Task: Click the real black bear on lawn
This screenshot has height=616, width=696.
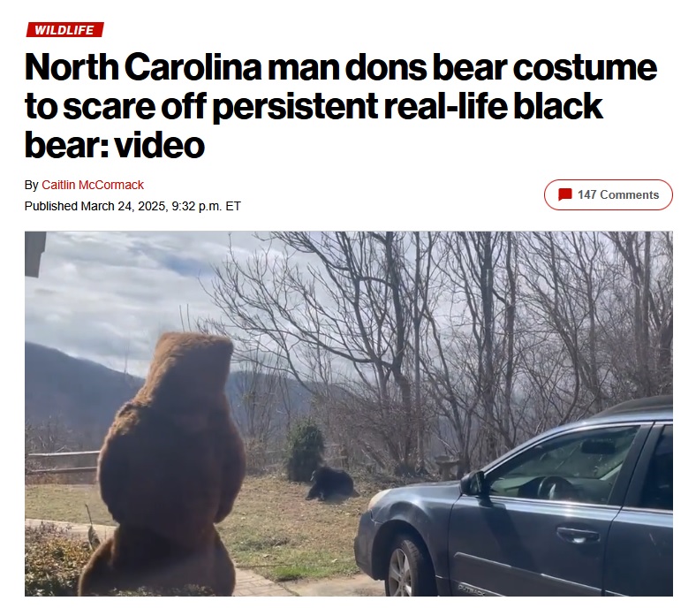Action: (x=331, y=483)
